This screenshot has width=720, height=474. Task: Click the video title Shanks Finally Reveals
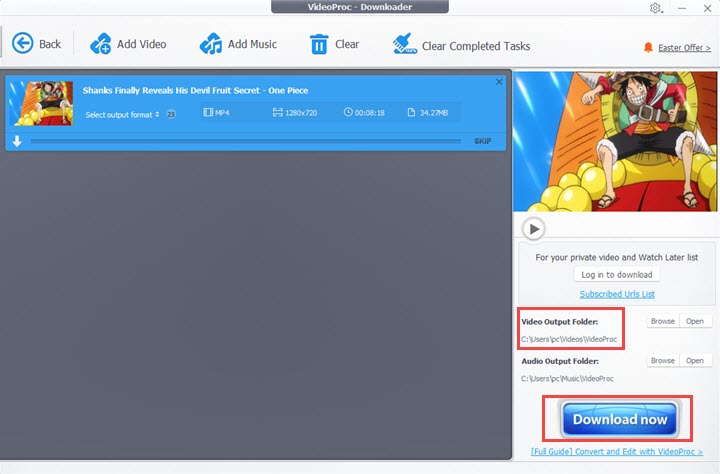(x=195, y=90)
